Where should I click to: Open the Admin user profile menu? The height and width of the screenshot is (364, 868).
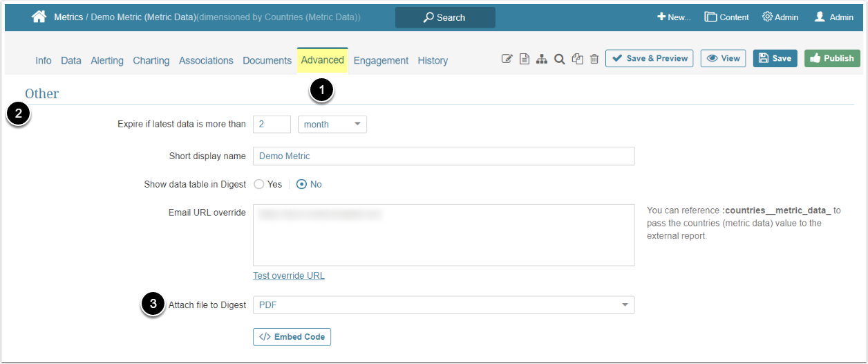[x=833, y=17]
